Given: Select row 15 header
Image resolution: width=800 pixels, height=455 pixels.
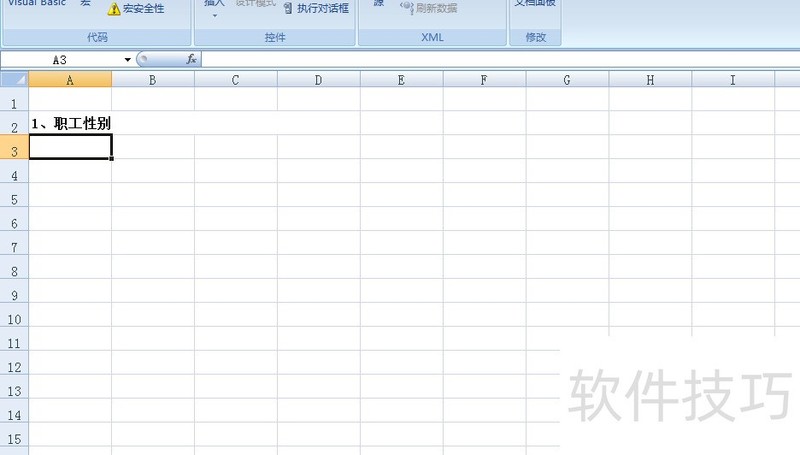Looking at the screenshot, I should [14, 435].
